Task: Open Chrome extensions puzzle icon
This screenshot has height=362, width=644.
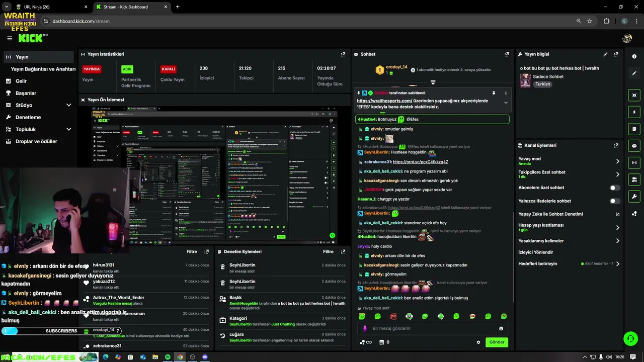Action: 606,21
